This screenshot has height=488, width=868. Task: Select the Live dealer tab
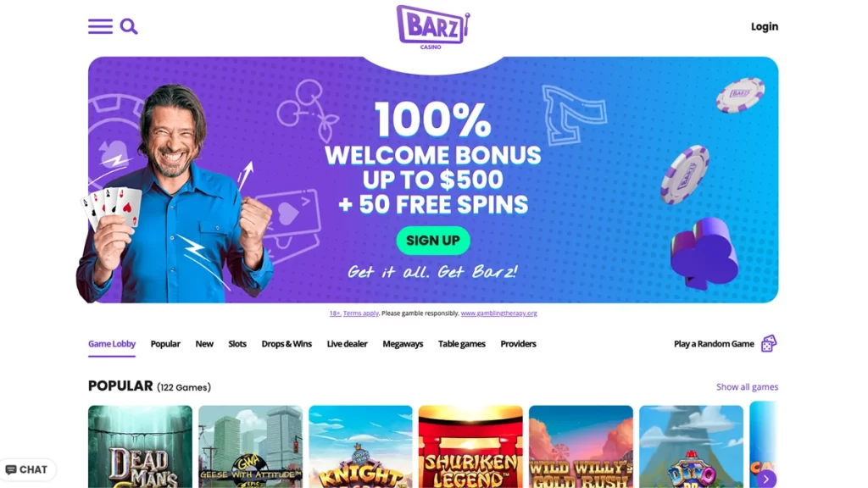347,344
